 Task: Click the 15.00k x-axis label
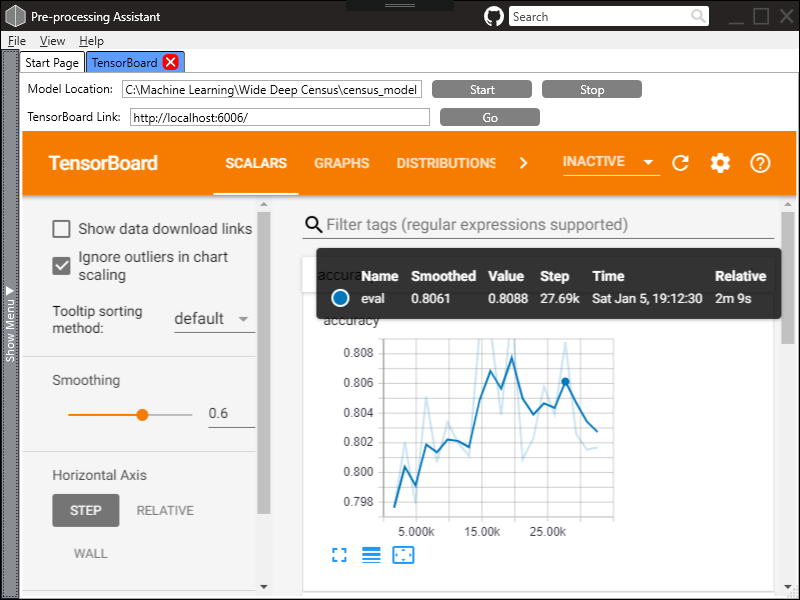point(482,532)
